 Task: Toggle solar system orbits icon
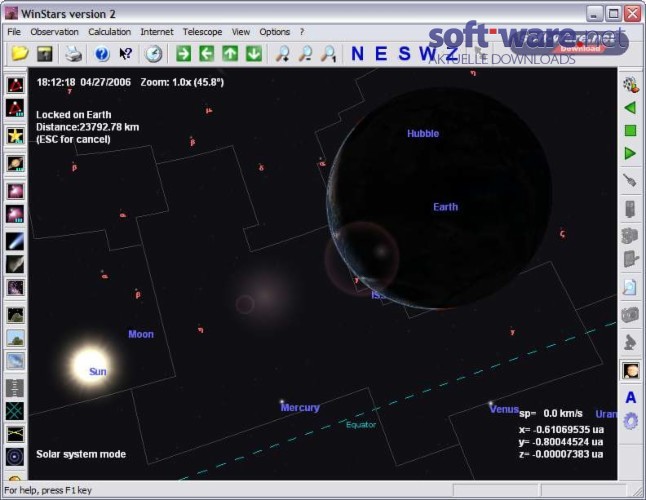[15, 457]
